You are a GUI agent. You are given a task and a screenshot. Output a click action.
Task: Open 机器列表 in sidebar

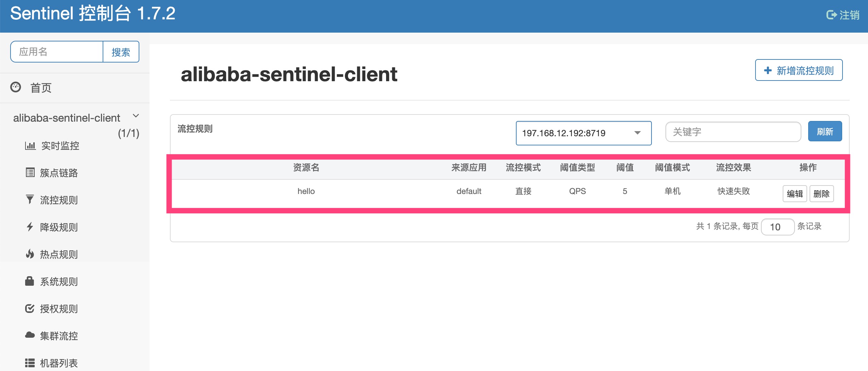[59, 363]
